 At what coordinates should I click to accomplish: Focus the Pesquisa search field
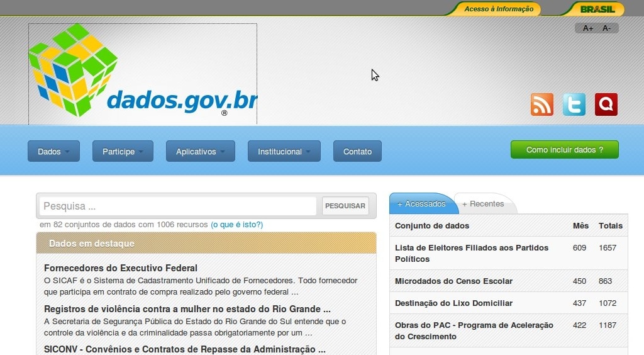point(178,206)
